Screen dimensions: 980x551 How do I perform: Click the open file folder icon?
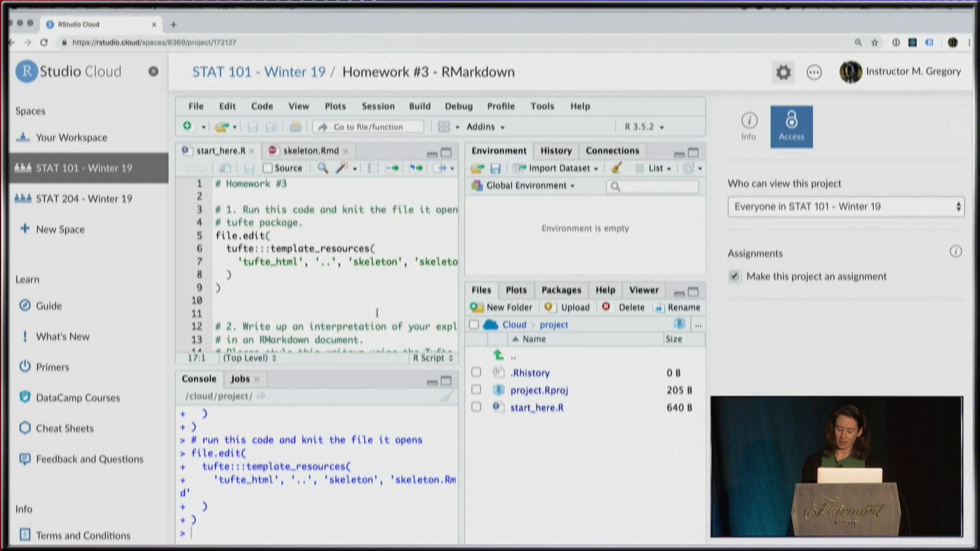point(222,127)
